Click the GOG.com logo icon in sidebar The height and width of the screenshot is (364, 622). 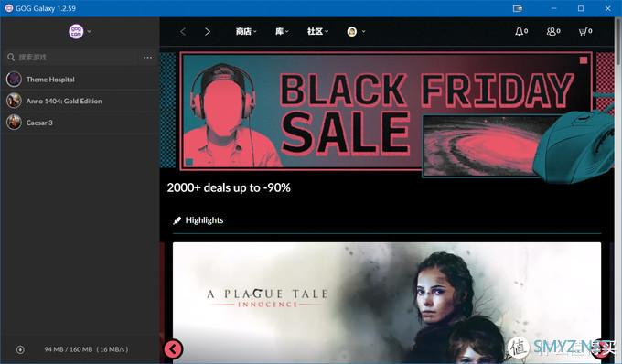pos(76,31)
